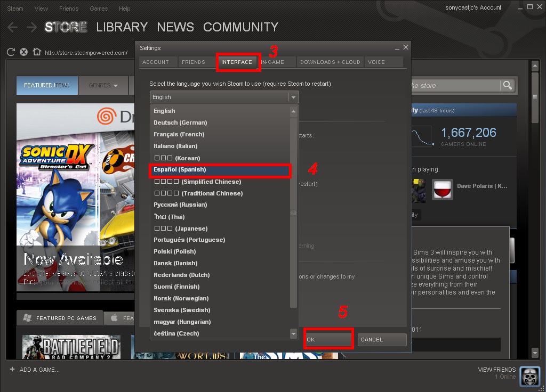This screenshot has height=392, width=546.
Task: Select Italiano (Italian) language
Action: coord(220,146)
